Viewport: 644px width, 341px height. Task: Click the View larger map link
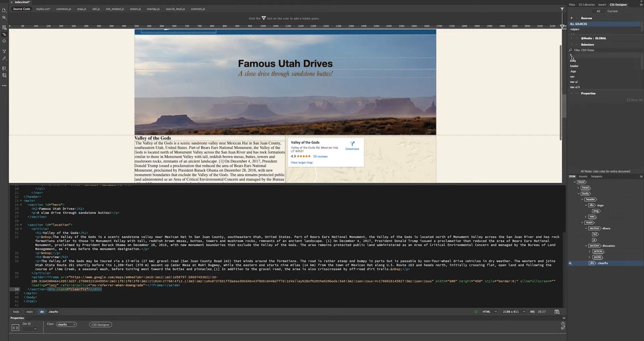tap(301, 163)
